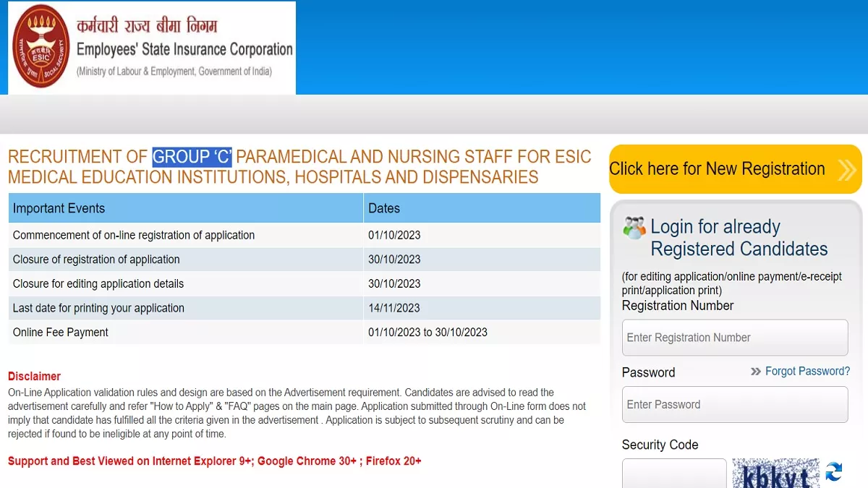868x488 pixels.
Task: Open the Forgot Password link
Action: 807,372
